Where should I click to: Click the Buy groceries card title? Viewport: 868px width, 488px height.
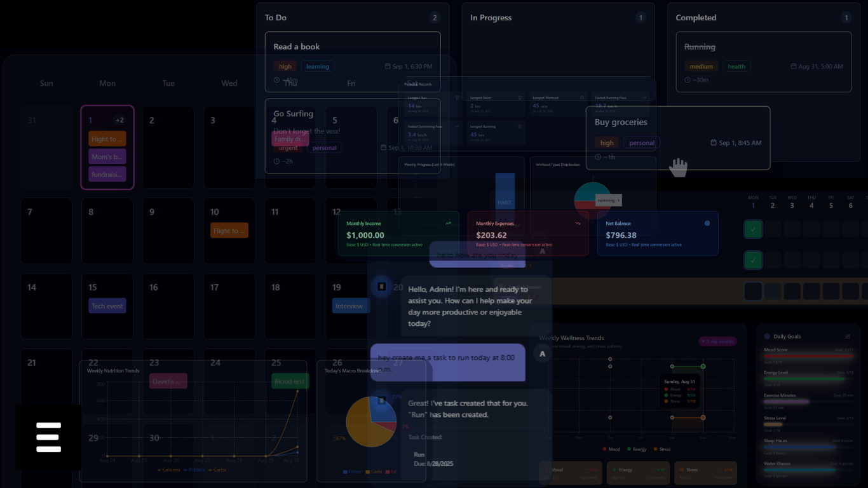pyautogui.click(x=621, y=122)
